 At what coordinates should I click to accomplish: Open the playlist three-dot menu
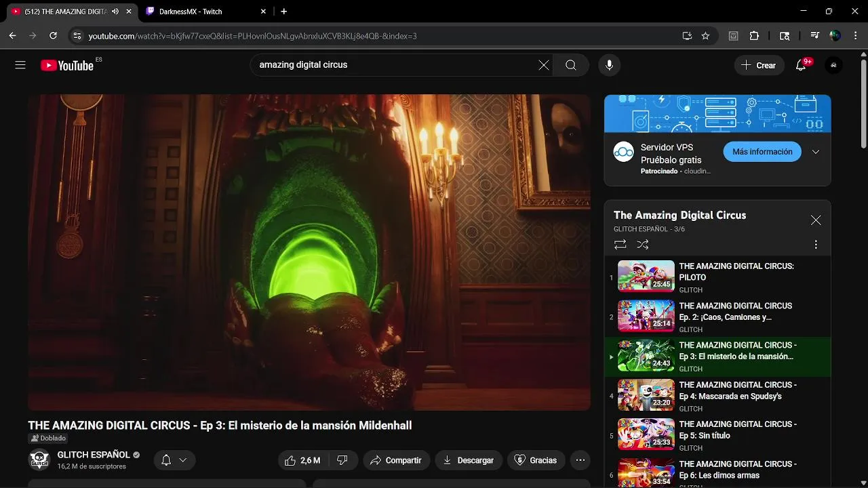[816, 245]
